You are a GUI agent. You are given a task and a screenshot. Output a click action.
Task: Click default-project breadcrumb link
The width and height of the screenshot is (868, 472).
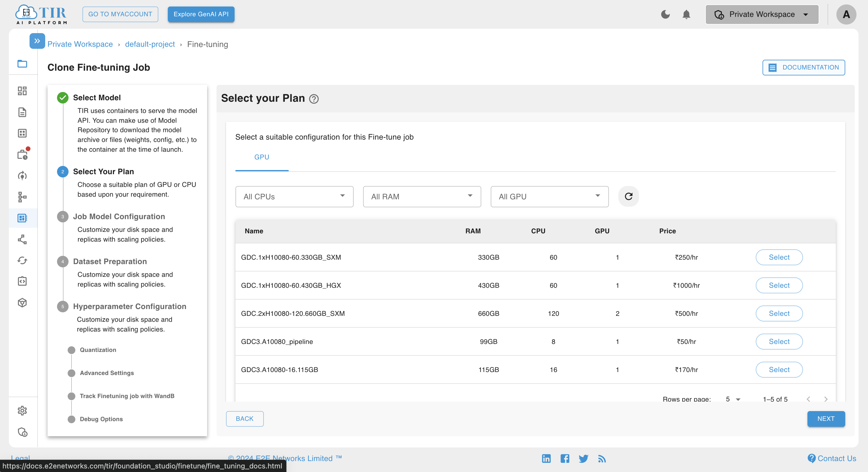pos(150,44)
